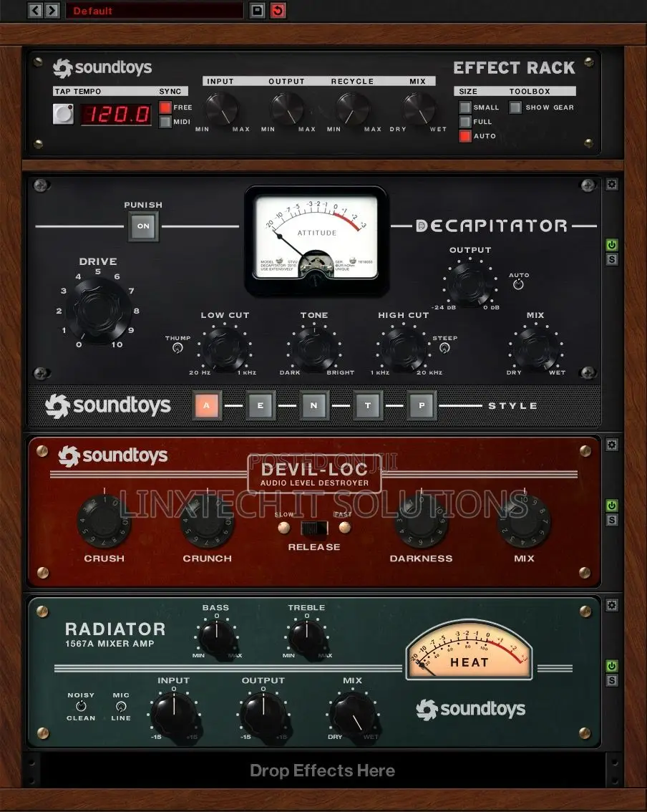Click the Radiator TREBLE knob

307,639
